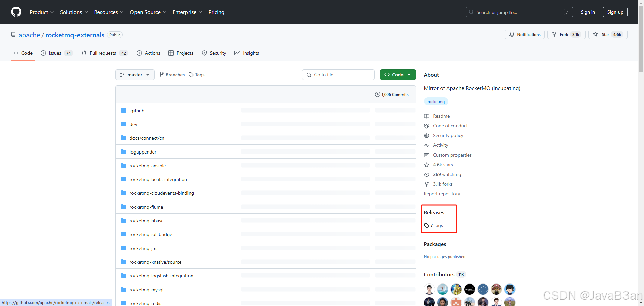The height and width of the screenshot is (306, 644).
Task: Open the Pull requests tab
Action: 104,53
